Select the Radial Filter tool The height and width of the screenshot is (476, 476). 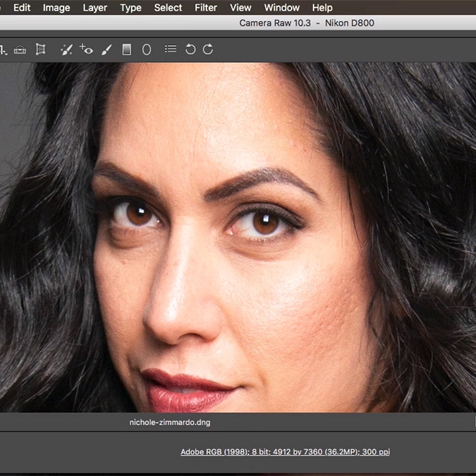(147, 50)
